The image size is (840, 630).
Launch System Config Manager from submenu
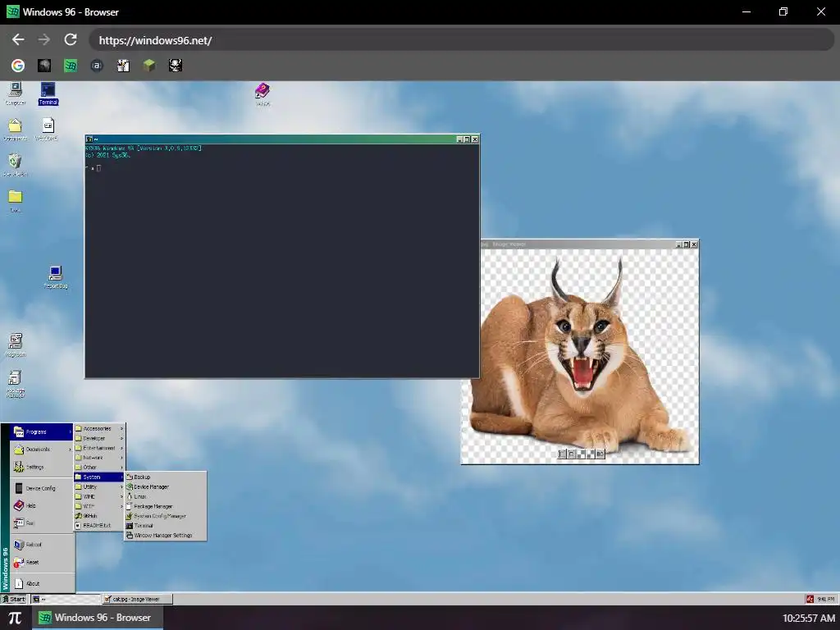click(165, 516)
